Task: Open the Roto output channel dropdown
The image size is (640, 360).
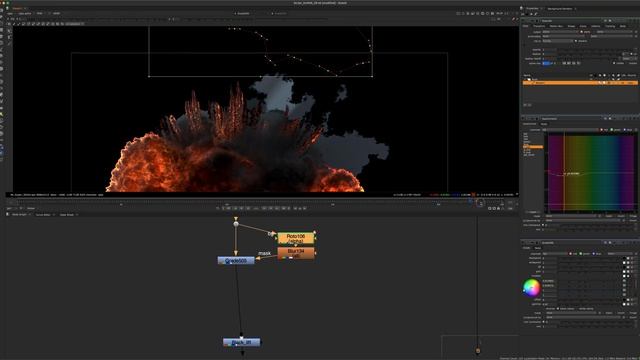Action: [560, 32]
